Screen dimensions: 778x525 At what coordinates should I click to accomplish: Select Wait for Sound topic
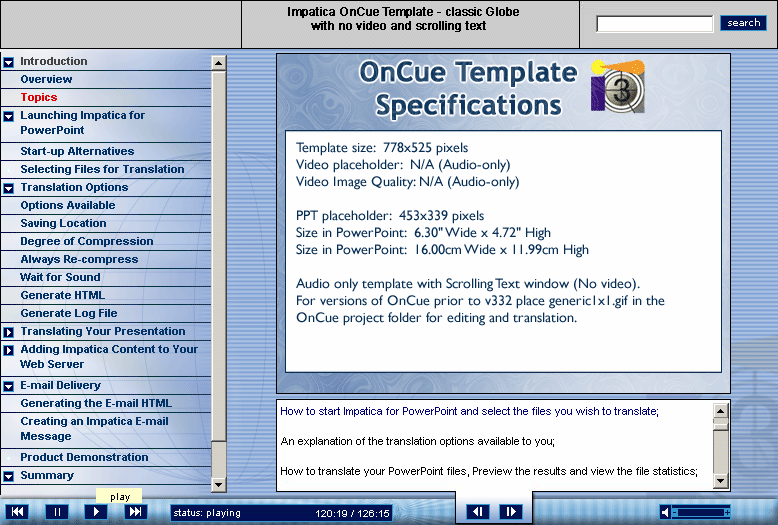[60, 277]
